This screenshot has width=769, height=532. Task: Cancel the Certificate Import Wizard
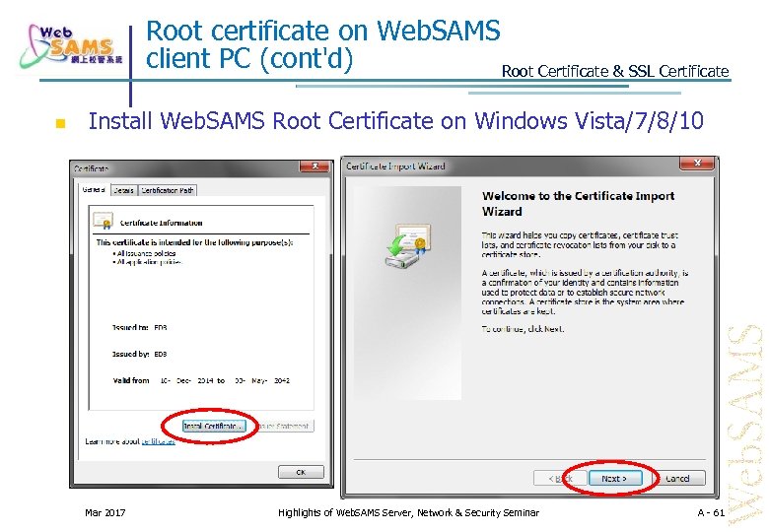[677, 478]
